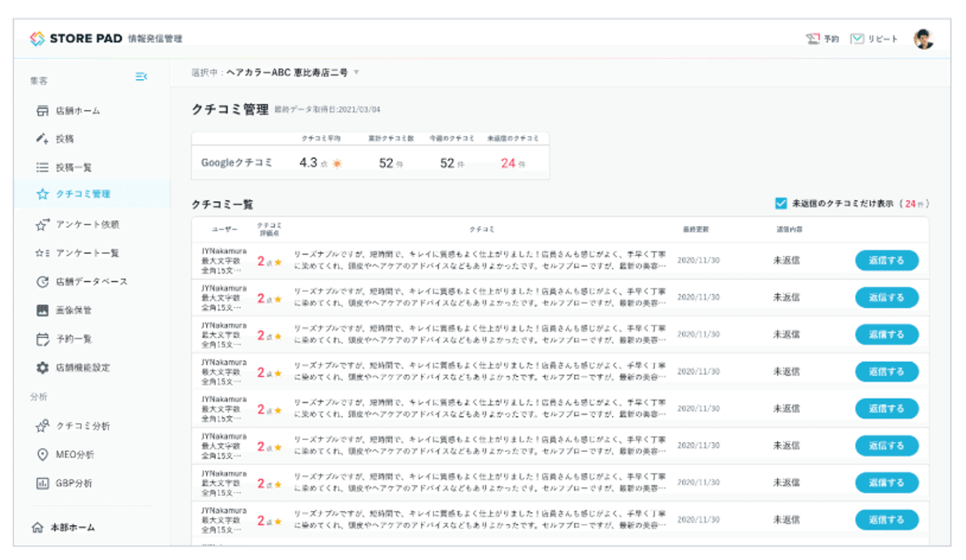Image resolution: width=966 pixels, height=560 pixels.
Task: Click 返信する in the first review row
Action: [x=887, y=260]
